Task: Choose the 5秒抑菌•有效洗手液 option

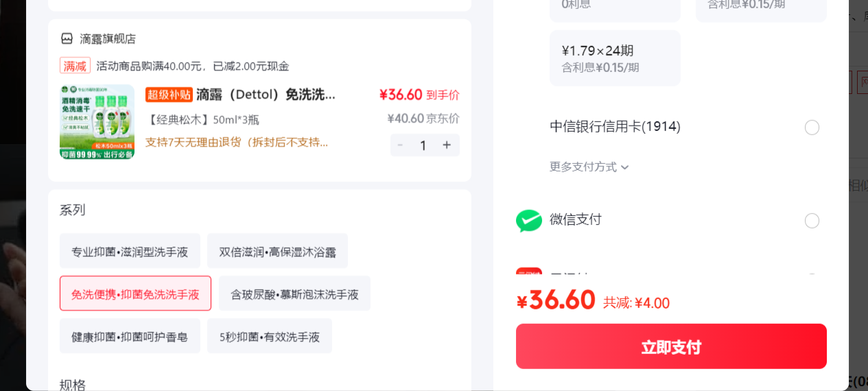Action: point(270,336)
